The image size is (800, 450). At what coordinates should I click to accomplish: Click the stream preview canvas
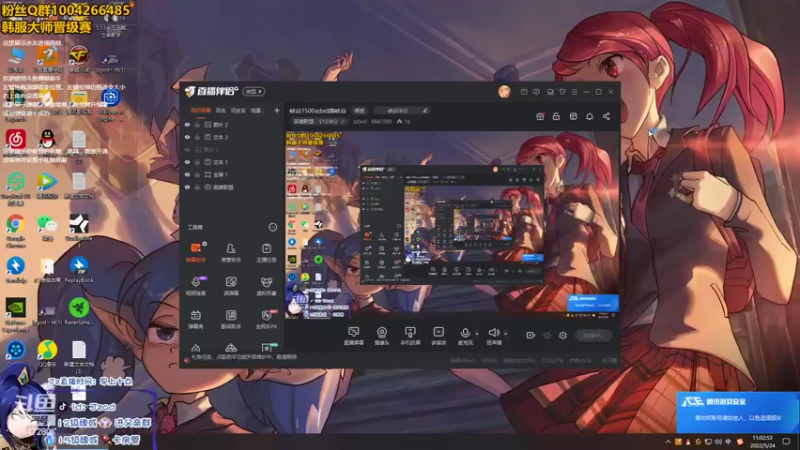tap(452, 225)
